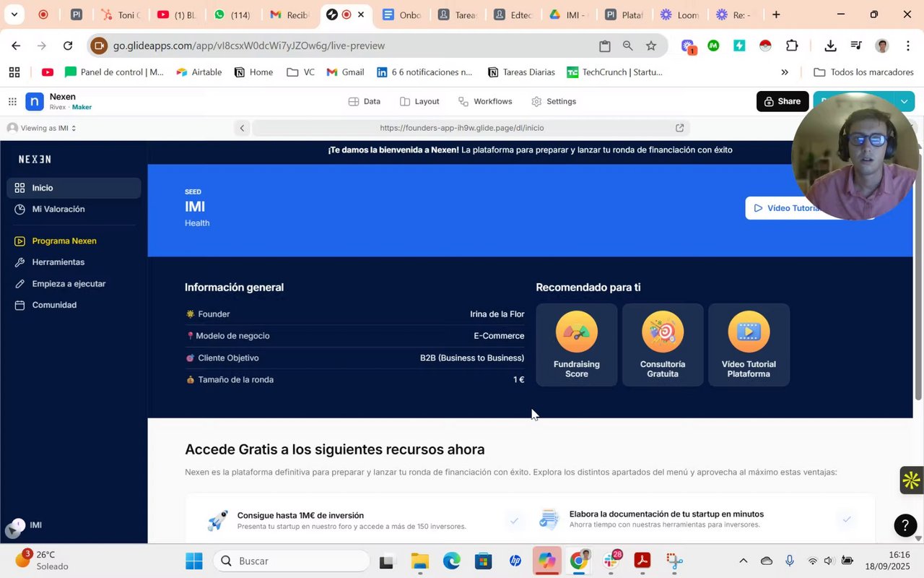The height and width of the screenshot is (578, 924).
Task: Open the Settings tab in Glide
Action: coord(554,101)
